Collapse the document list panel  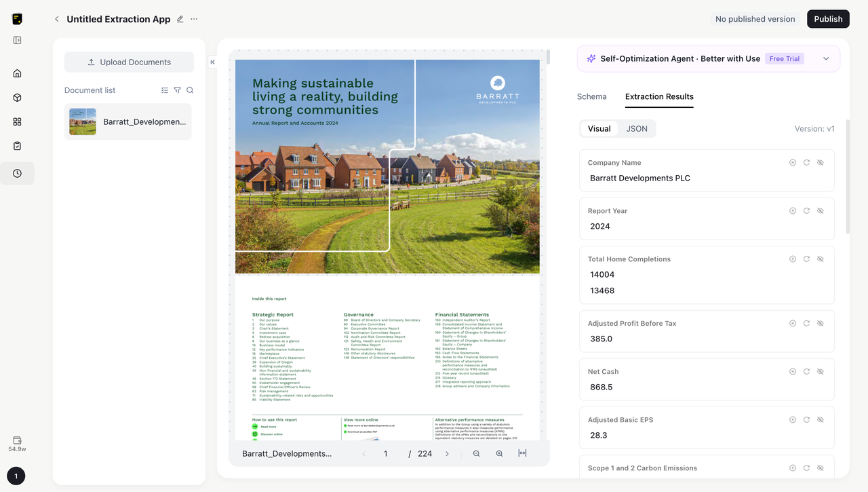click(212, 62)
